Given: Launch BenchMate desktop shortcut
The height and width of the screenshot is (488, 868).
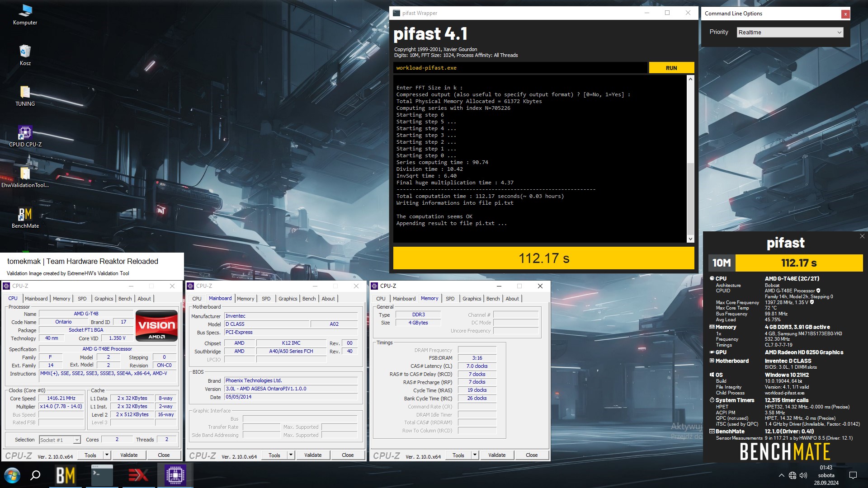Looking at the screenshot, I should [25, 218].
